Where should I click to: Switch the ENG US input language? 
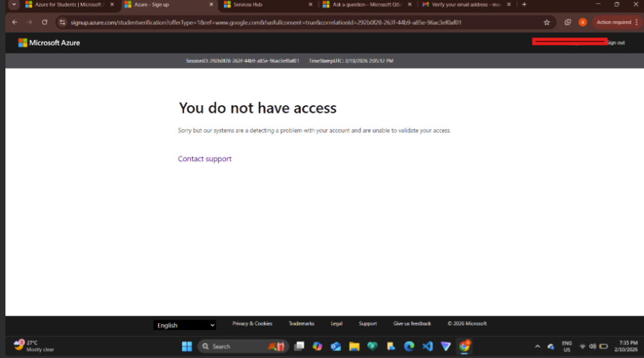[x=567, y=346]
